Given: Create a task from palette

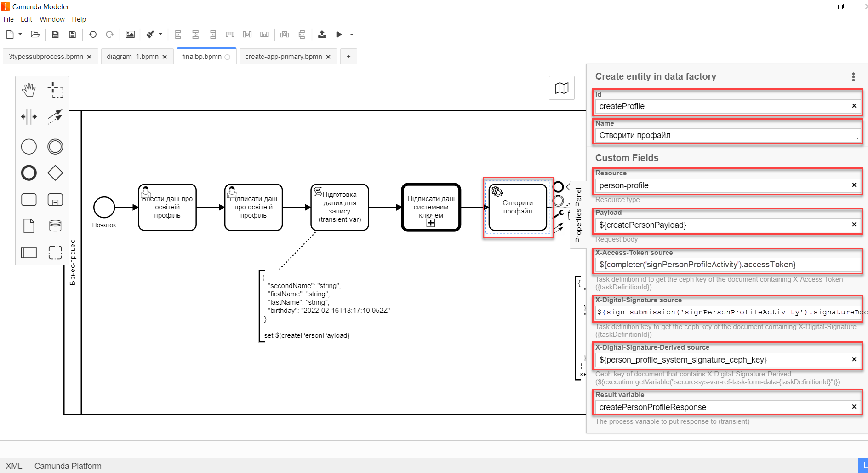Looking at the screenshot, I should click(29, 200).
